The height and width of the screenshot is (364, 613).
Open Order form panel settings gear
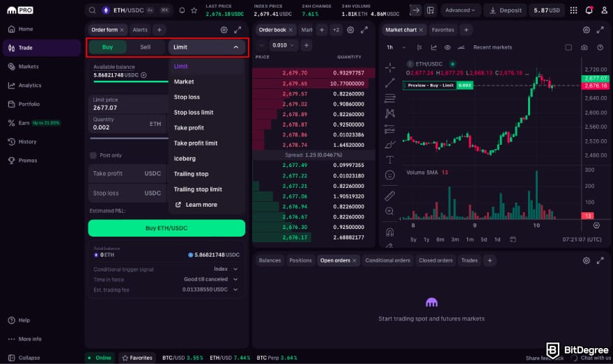(224, 30)
